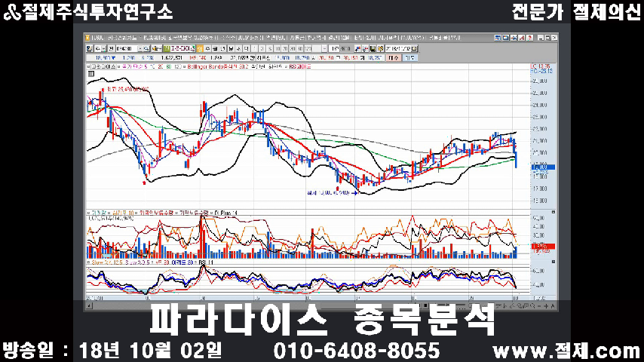Select weekly candle period button 주
Screen dimensions: 644x362
point(208,48)
